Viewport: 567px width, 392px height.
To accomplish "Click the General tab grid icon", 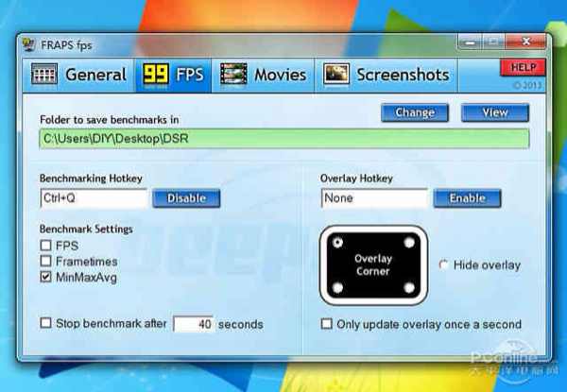I will [x=44, y=74].
